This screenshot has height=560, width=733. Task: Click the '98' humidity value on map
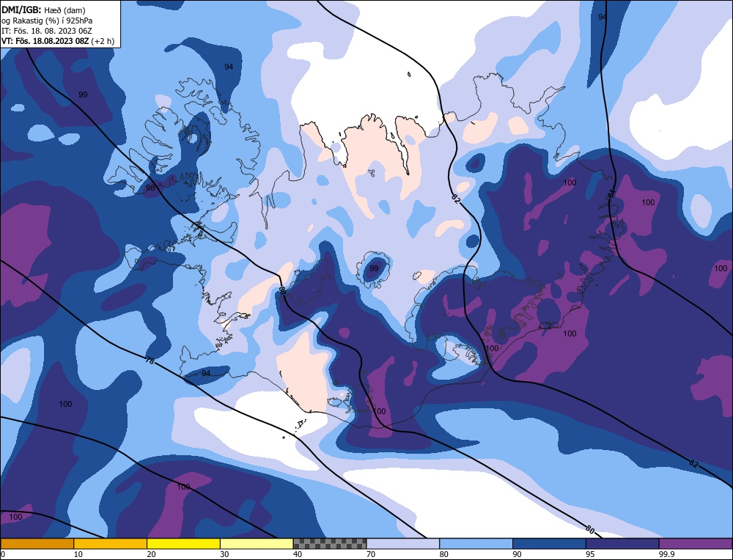pyautogui.click(x=150, y=188)
